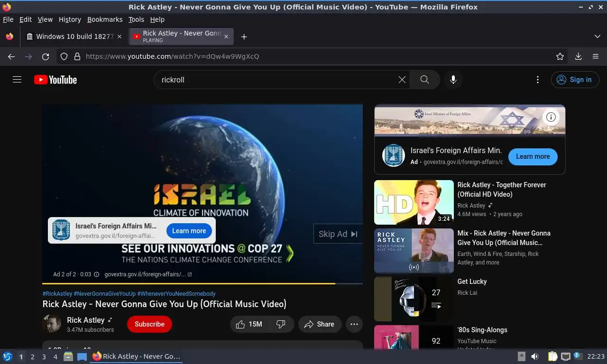Open Israel's Foreign Affairs sidebar ad title

coord(456,150)
